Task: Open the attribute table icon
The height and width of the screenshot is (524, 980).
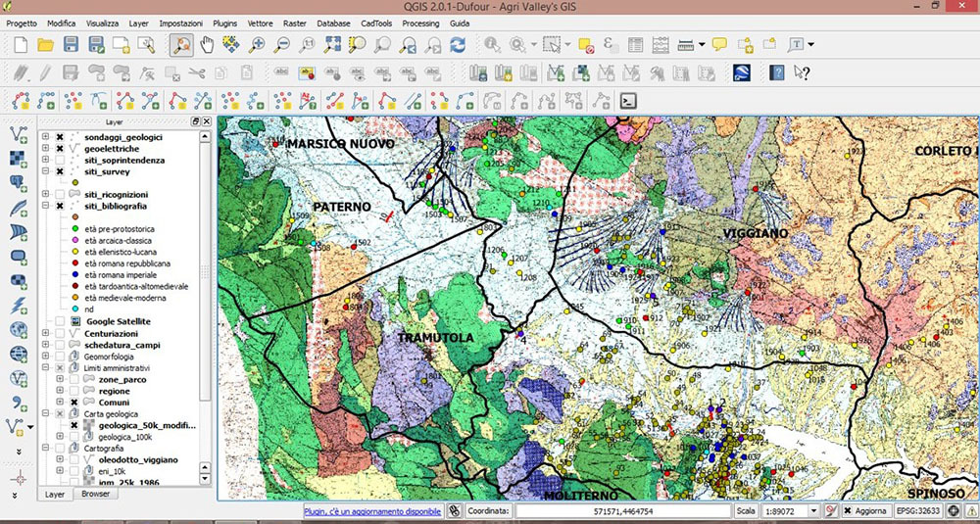Action: click(x=635, y=44)
